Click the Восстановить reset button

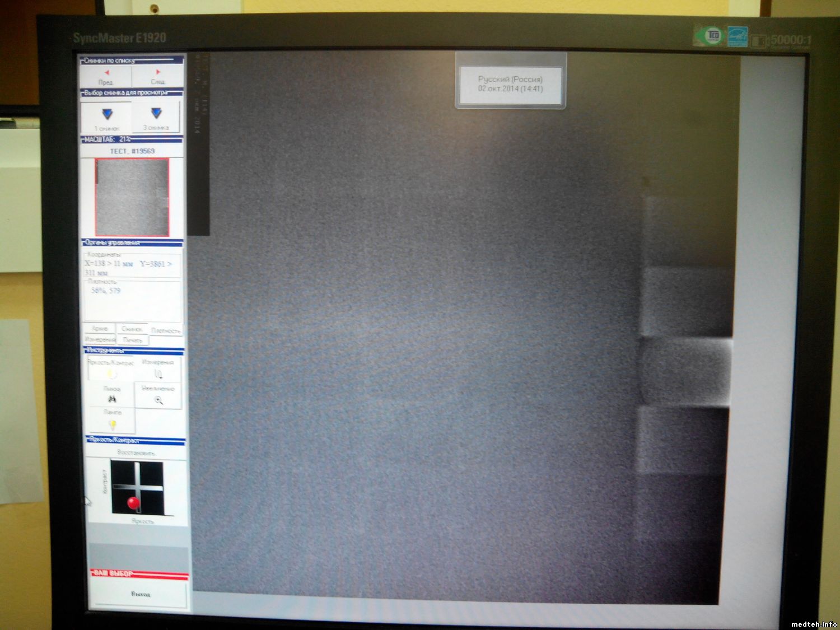point(136,452)
